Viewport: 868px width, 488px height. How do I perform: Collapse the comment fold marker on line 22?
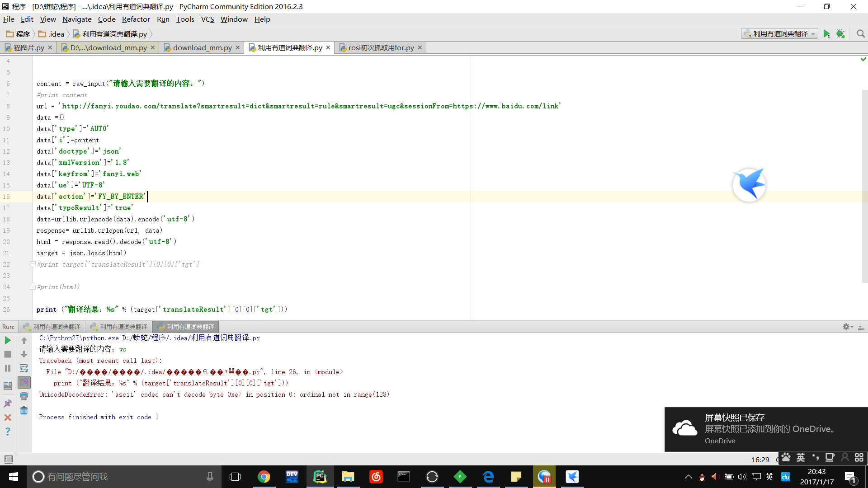point(33,264)
